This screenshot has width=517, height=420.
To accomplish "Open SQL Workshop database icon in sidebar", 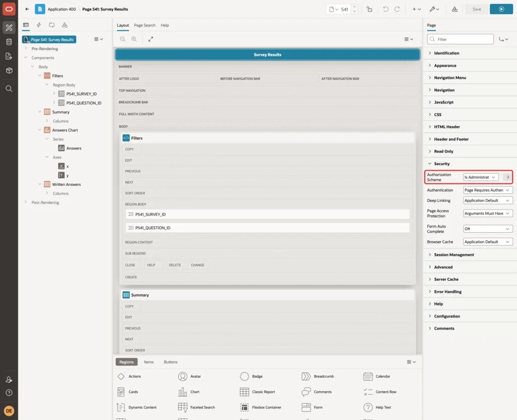I will coord(9,42).
